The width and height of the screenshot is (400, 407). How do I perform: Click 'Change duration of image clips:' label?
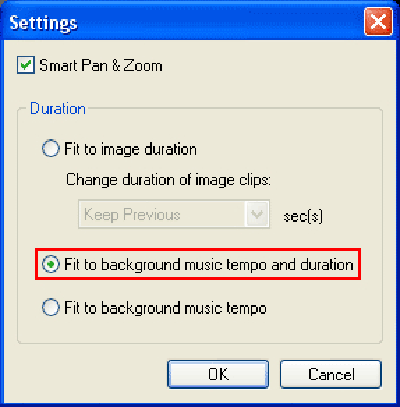pos(168,180)
